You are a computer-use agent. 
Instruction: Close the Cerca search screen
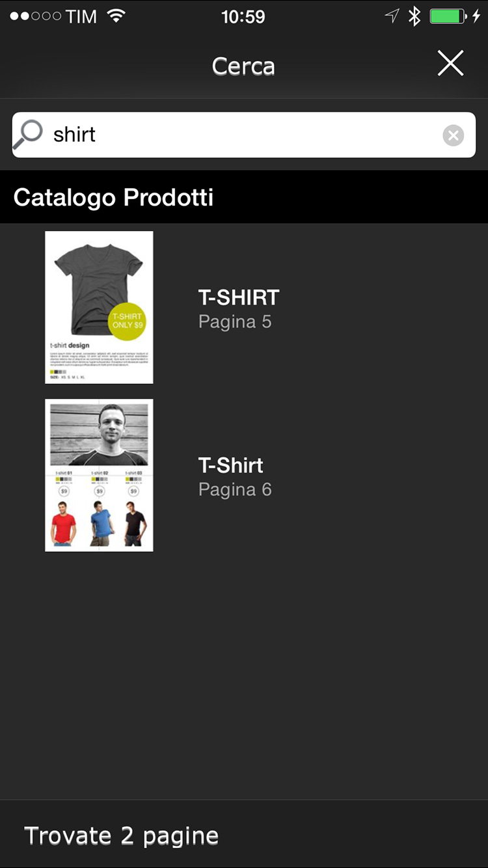(450, 64)
